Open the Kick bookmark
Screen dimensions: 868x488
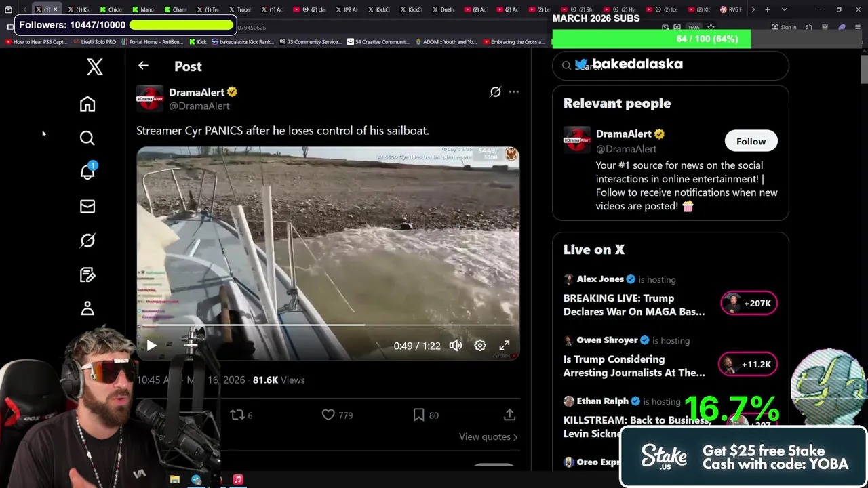[197, 42]
